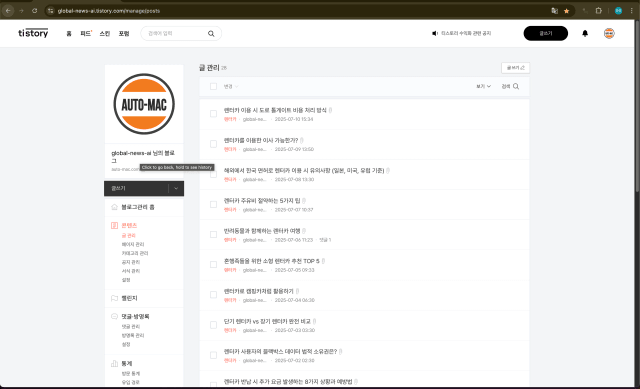
Task: Open 방명록 관리 in the sidebar
Action: tap(133, 336)
